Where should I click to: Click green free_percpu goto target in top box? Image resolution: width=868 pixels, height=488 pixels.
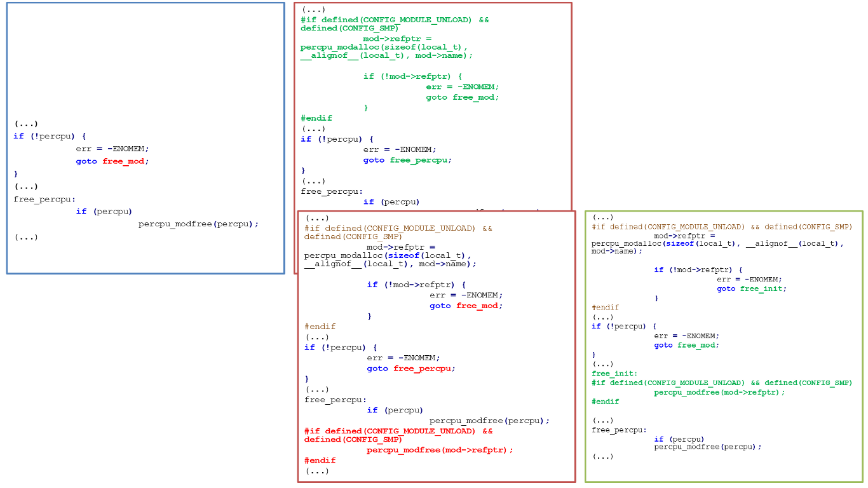click(420, 160)
